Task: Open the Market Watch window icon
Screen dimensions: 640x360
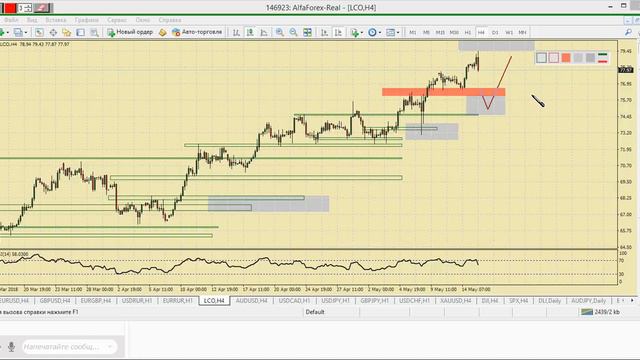Action: [x=39, y=32]
